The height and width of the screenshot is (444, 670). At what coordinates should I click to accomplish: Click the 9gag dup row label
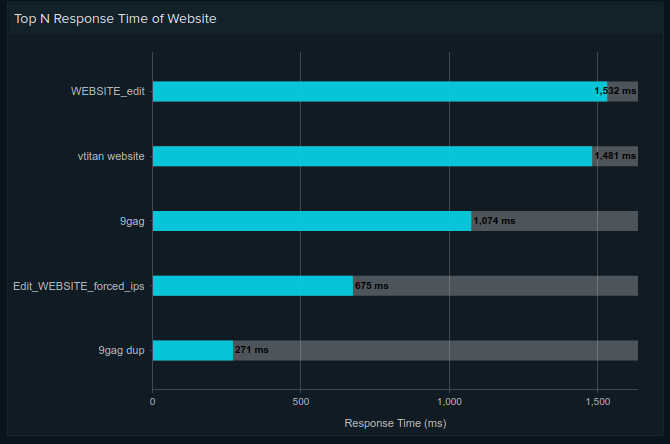click(121, 351)
